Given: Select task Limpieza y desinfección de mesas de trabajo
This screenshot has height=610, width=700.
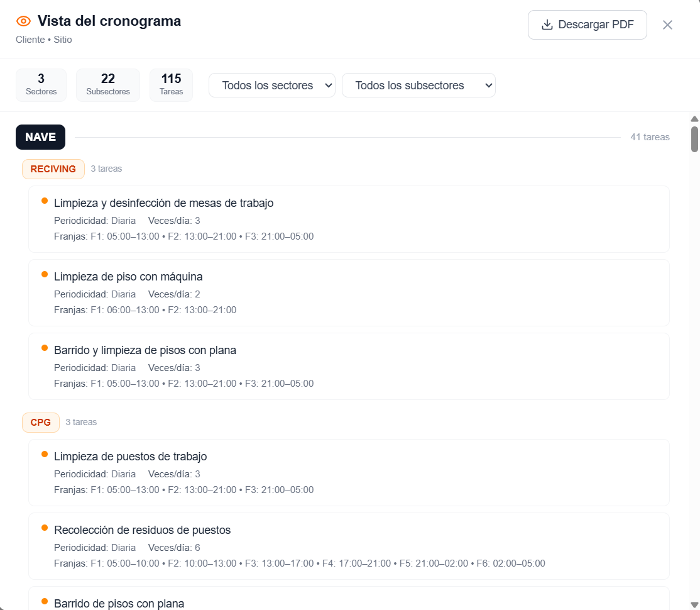Looking at the screenshot, I should coord(349,219).
